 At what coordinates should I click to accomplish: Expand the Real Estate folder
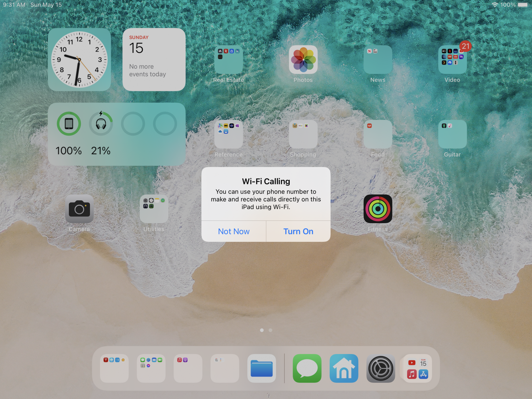228,60
